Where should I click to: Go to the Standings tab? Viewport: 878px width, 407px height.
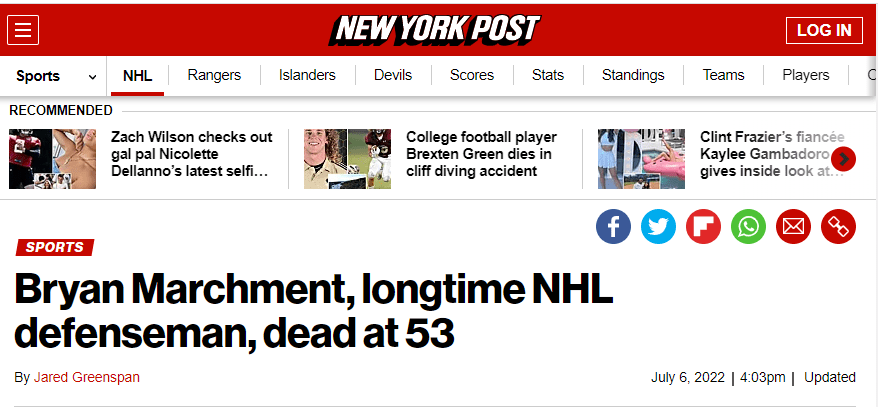tap(633, 75)
